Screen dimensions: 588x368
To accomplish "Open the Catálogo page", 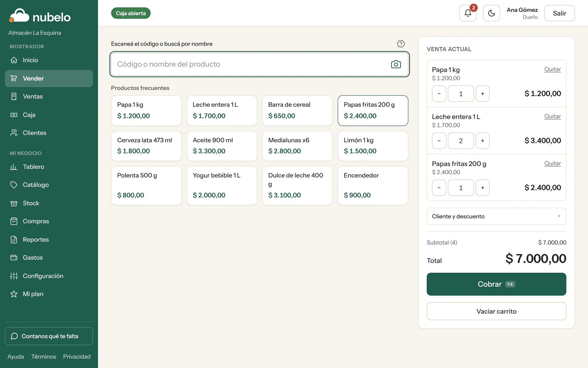I will click(49, 185).
